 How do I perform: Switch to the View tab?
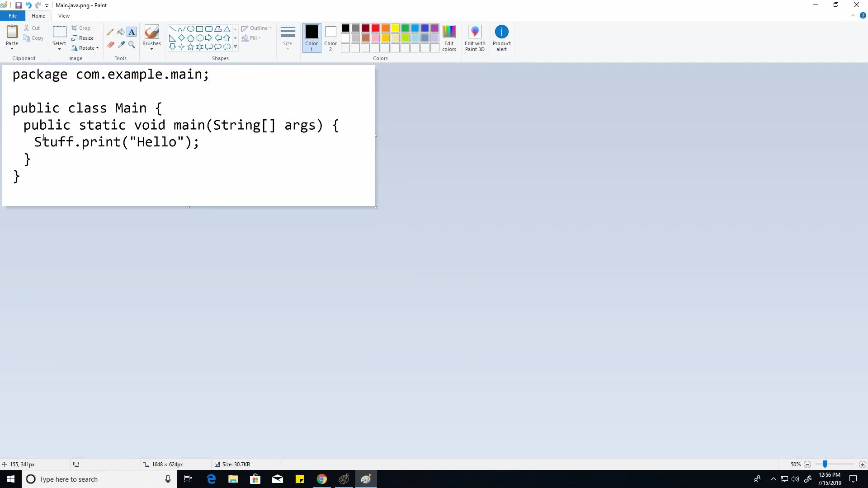pos(64,15)
